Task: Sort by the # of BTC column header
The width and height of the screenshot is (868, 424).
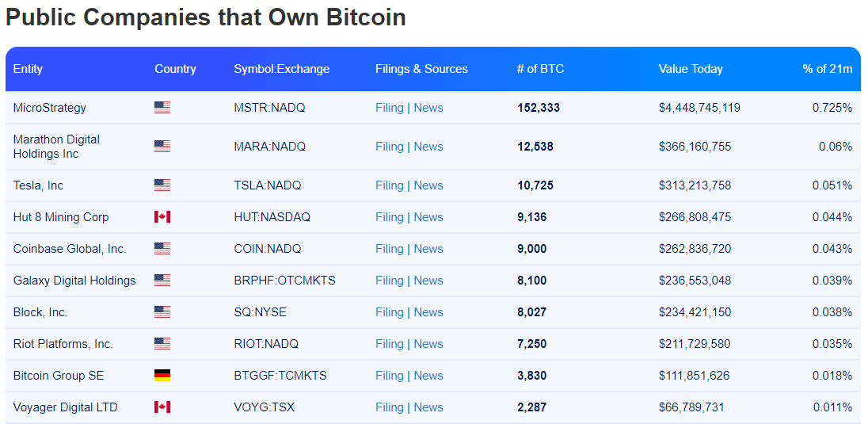Action: (x=540, y=69)
